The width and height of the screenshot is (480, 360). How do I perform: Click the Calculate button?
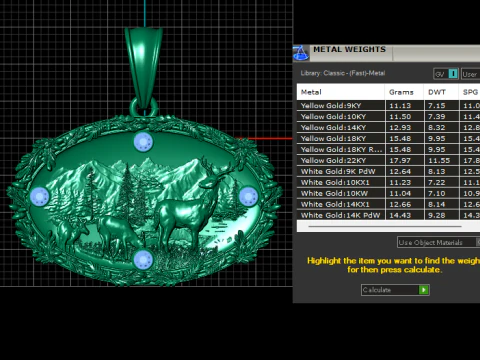395,290
